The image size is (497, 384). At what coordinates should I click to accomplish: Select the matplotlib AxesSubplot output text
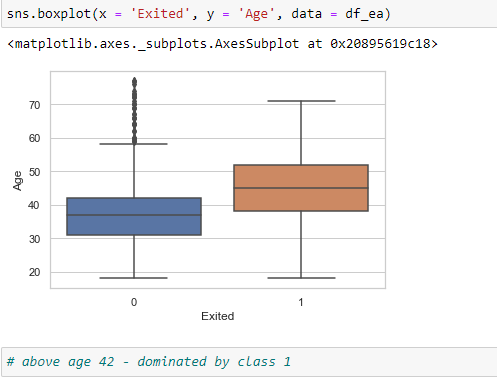(222, 44)
